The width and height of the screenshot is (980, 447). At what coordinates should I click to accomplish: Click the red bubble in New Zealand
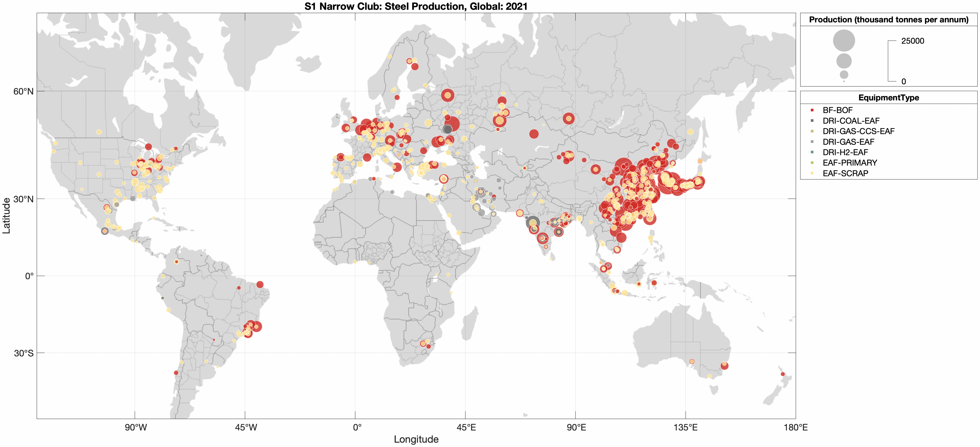(782, 374)
